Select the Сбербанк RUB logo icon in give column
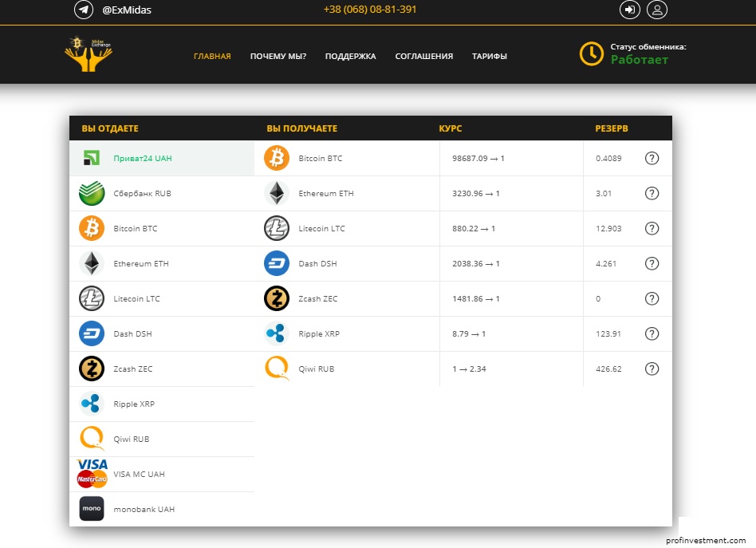 pos(92,194)
